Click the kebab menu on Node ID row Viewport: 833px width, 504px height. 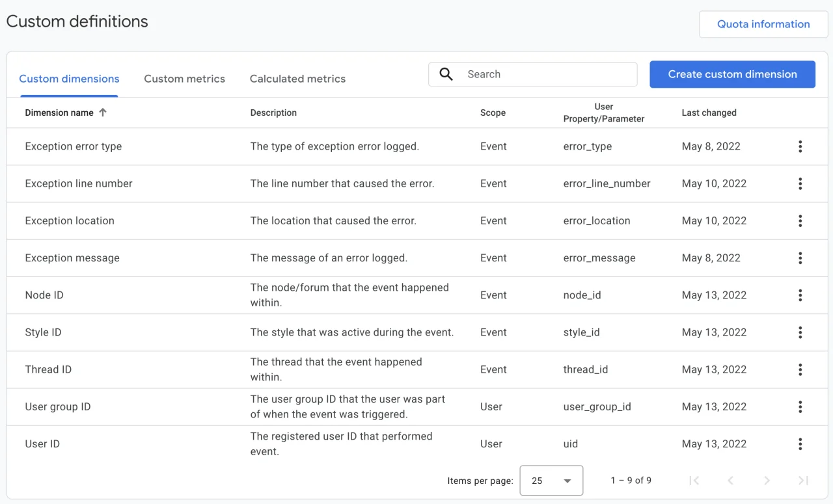pyautogui.click(x=800, y=295)
